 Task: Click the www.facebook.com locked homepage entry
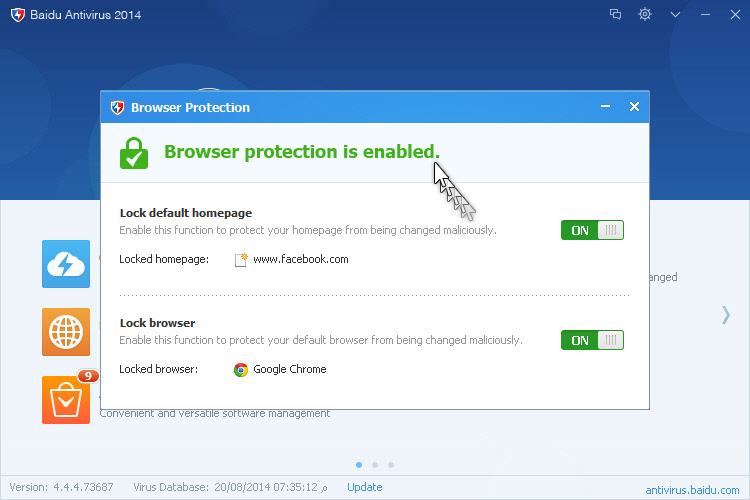[x=300, y=259]
